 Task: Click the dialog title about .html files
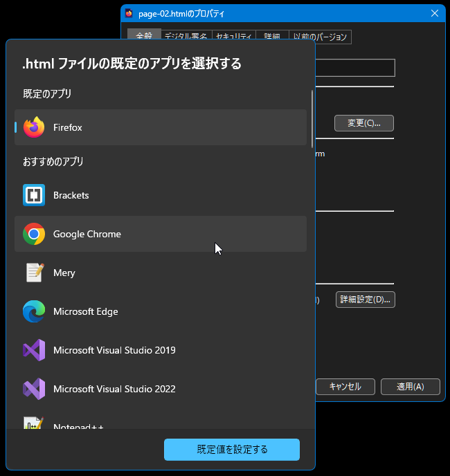tap(132, 64)
